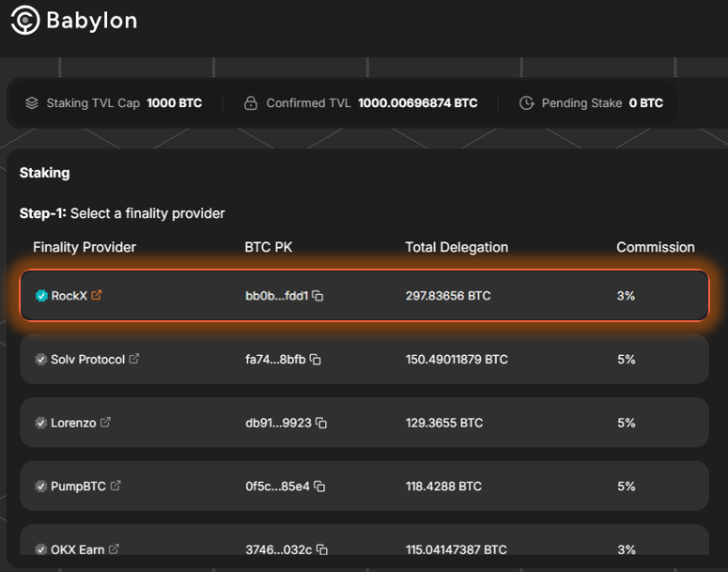Image resolution: width=728 pixels, height=572 pixels.
Task: Click the Confirmed TVL label
Action: 308,103
